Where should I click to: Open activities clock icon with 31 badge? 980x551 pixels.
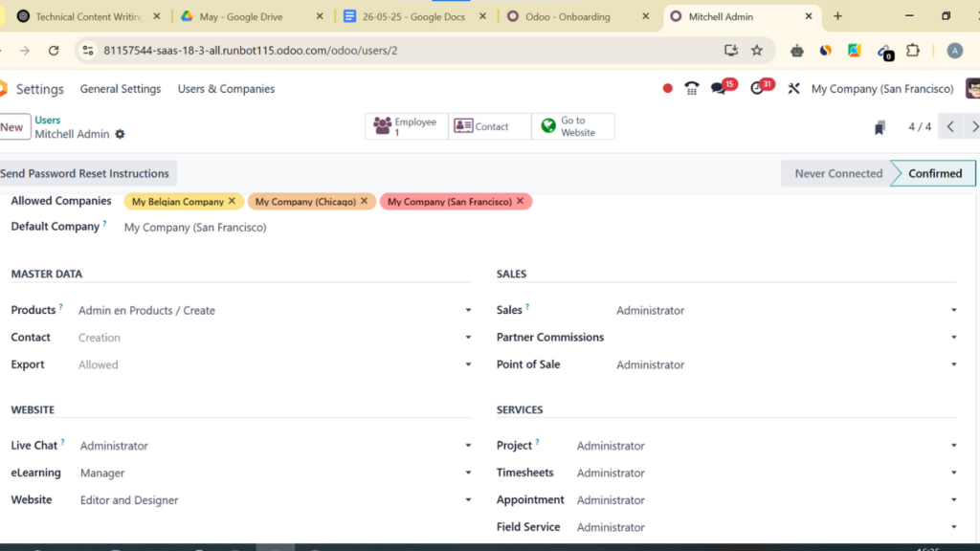(758, 89)
